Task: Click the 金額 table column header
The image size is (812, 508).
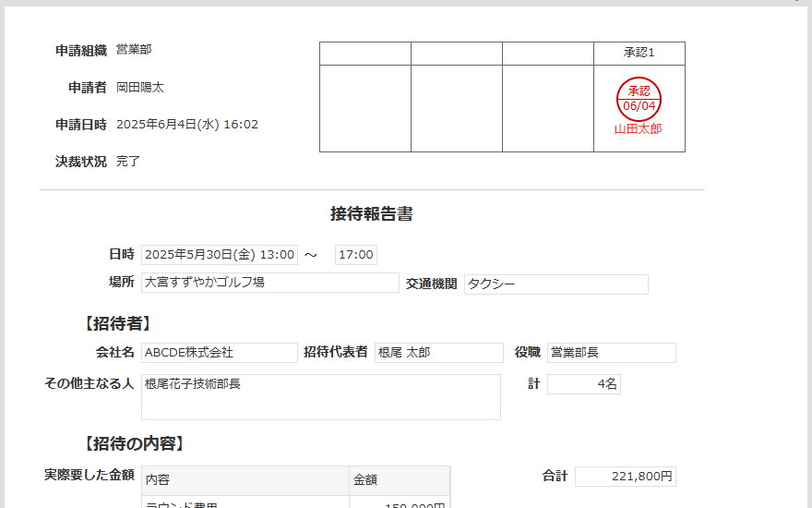Action: [x=399, y=480]
